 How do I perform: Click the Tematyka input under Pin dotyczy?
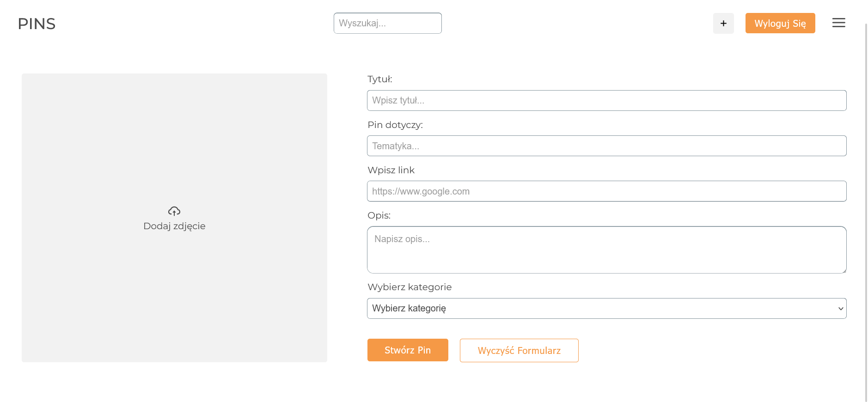click(x=606, y=146)
